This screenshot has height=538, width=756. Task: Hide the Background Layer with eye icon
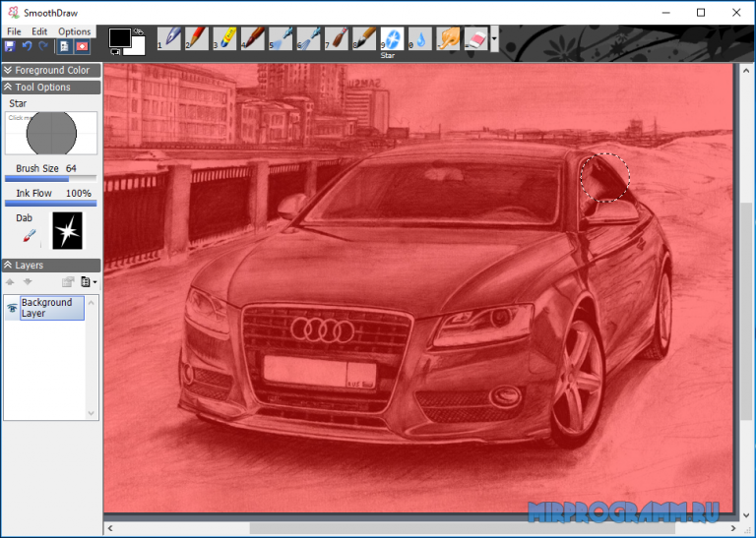tap(12, 308)
